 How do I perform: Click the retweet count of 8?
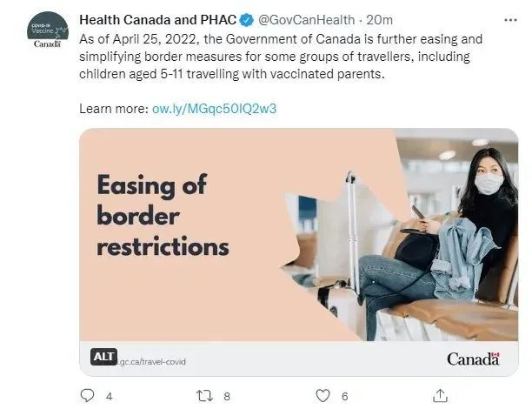tap(227, 396)
